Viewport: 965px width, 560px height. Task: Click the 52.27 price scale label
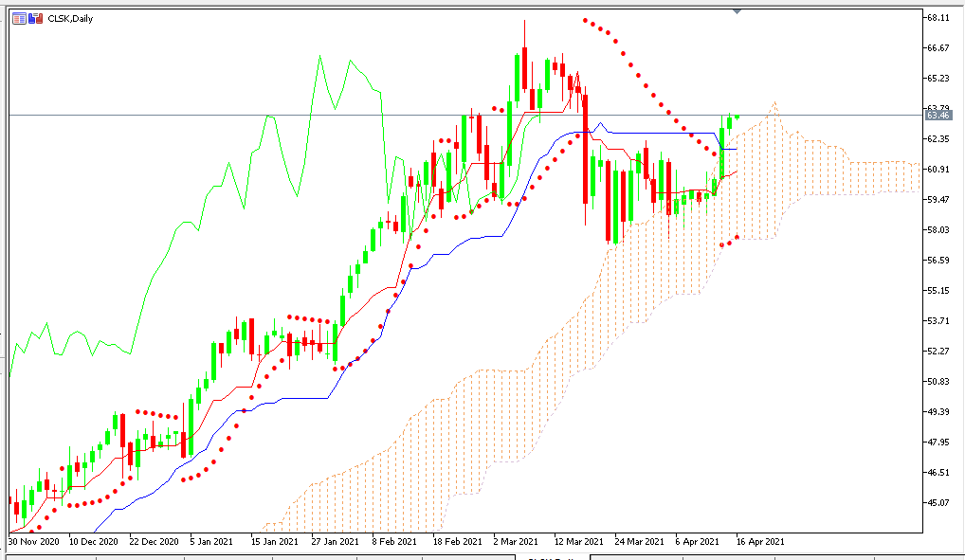coord(938,352)
